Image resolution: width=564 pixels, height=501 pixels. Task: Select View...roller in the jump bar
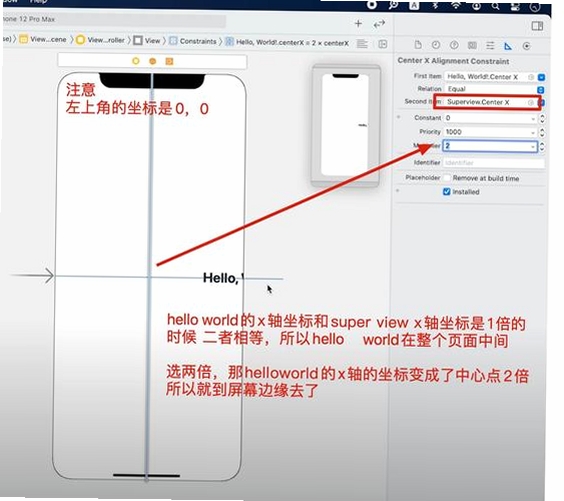tap(101, 40)
